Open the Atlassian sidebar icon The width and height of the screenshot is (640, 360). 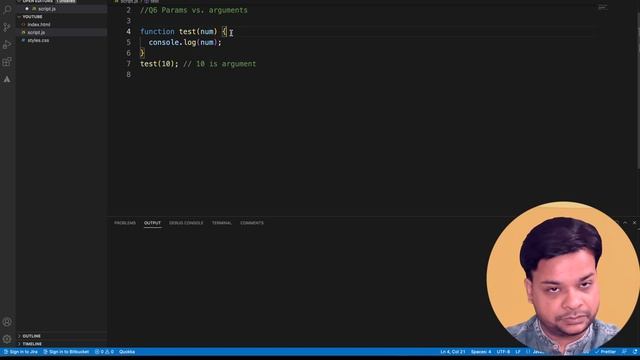coord(7,79)
